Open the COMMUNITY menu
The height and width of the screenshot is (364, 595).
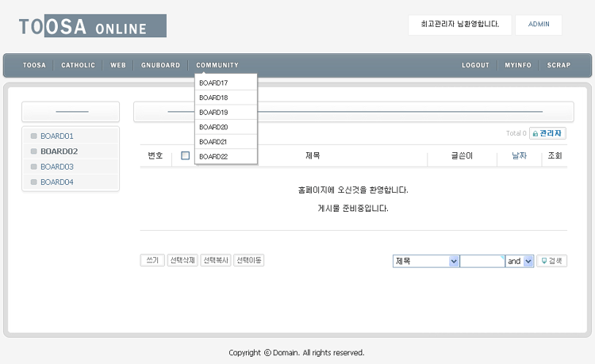pyautogui.click(x=217, y=65)
